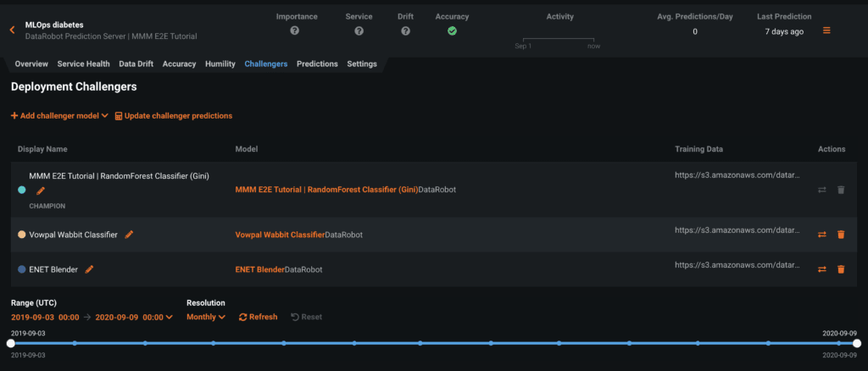The height and width of the screenshot is (371, 868).
Task: Replace champion with Vowpal Wabbit Classifier
Action: (x=822, y=235)
